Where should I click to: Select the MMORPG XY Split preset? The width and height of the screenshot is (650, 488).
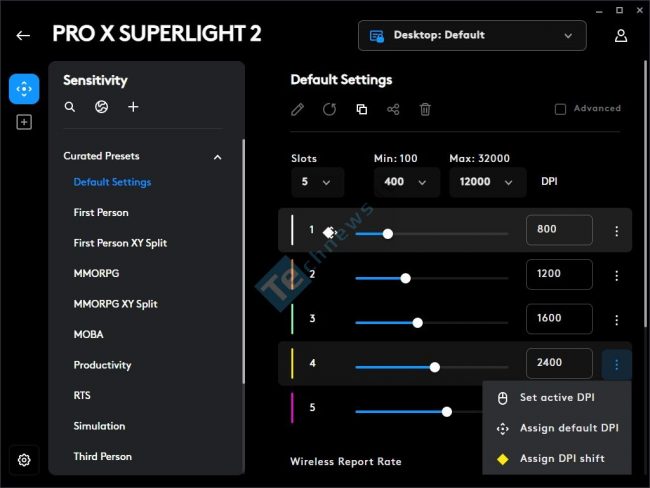pyautogui.click(x=116, y=304)
